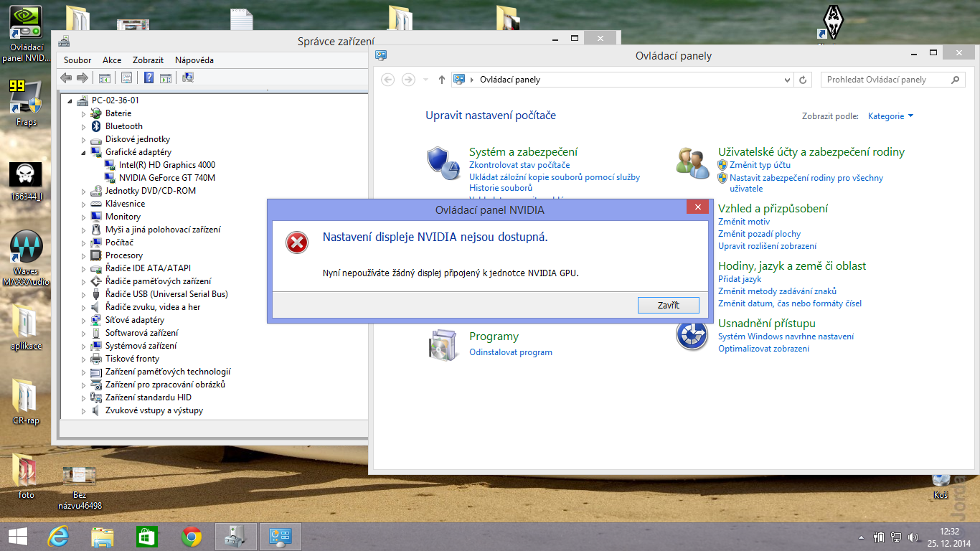Open Usnadnění přístupu category
980x551 pixels.
coord(767,323)
